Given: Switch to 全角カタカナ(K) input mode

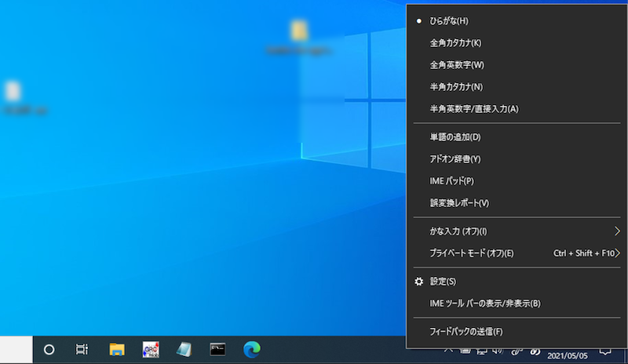Looking at the screenshot, I should pos(455,42).
